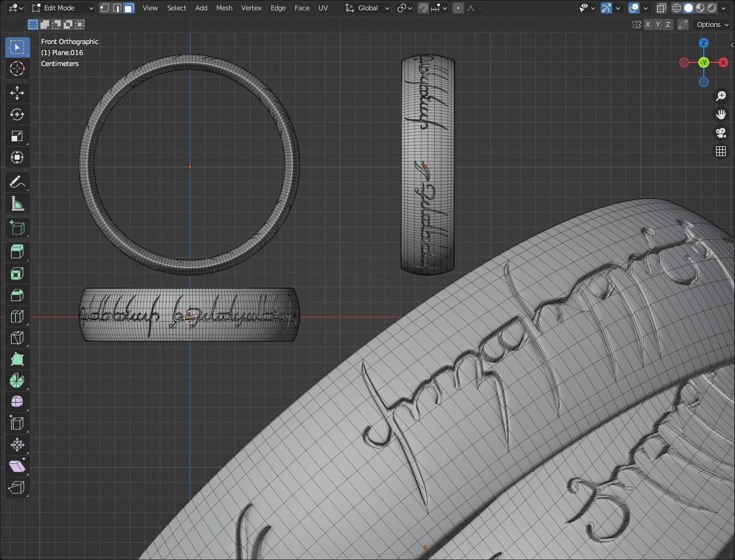The width and height of the screenshot is (735, 560).
Task: Toggle X axis mirror
Action: coord(647,24)
